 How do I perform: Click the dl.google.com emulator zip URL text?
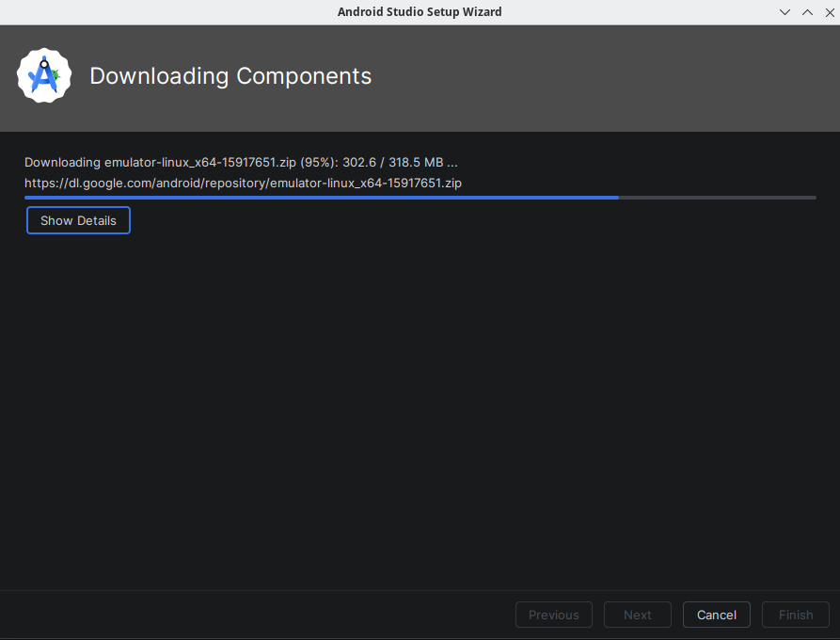243,184
